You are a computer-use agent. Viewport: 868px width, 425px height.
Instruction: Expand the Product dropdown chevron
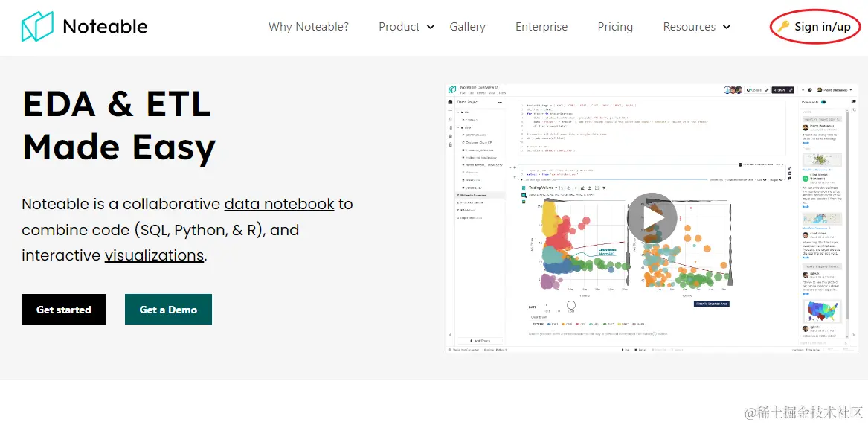[431, 27]
